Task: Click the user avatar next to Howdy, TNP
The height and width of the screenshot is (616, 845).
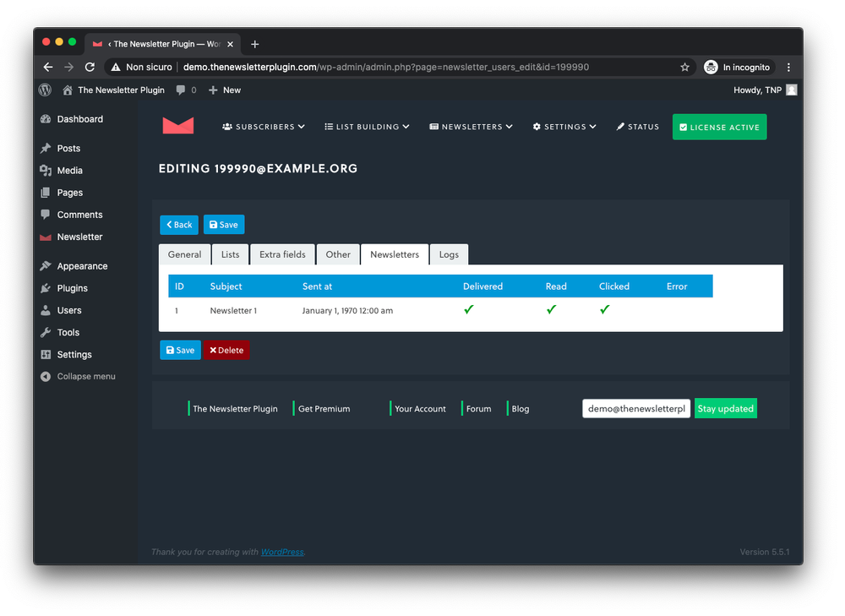Action: click(x=791, y=90)
